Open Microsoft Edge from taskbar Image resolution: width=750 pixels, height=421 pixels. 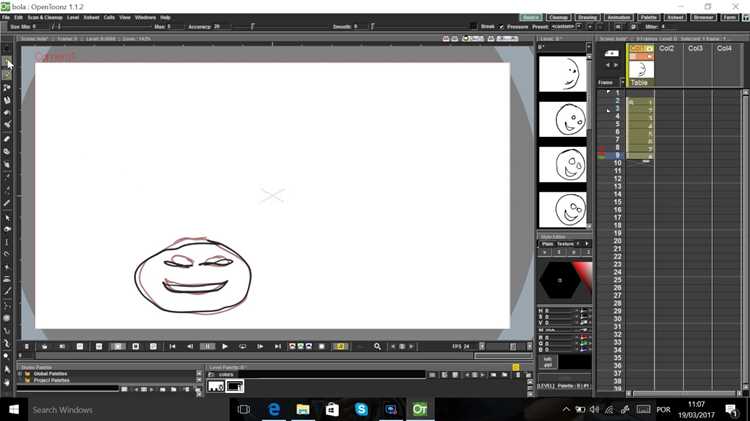click(x=274, y=410)
